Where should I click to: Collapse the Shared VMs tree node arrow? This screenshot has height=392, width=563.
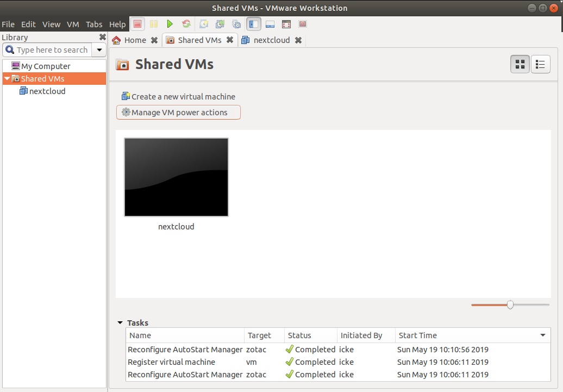coord(7,78)
